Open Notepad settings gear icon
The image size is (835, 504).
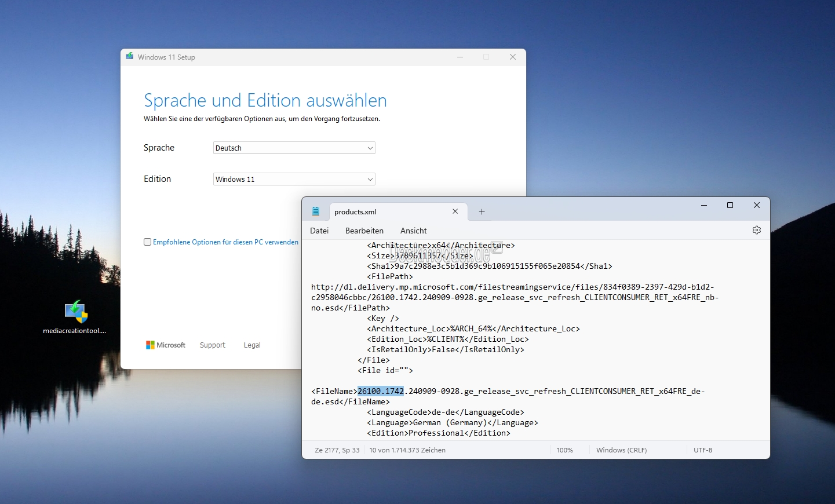click(757, 230)
